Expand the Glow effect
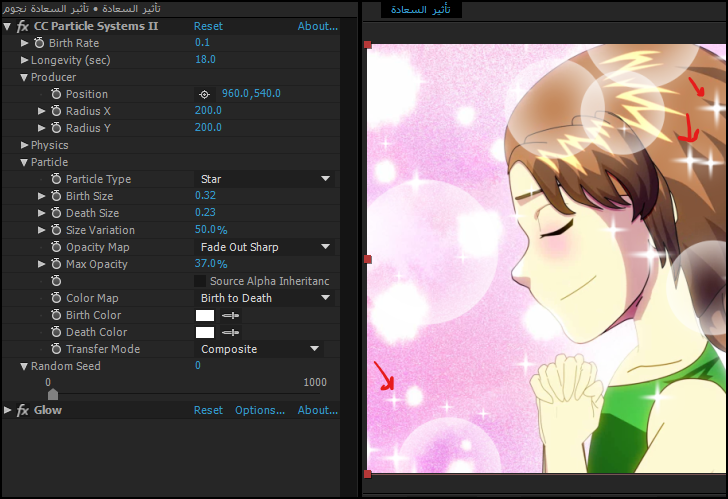 pyautogui.click(x=7, y=410)
